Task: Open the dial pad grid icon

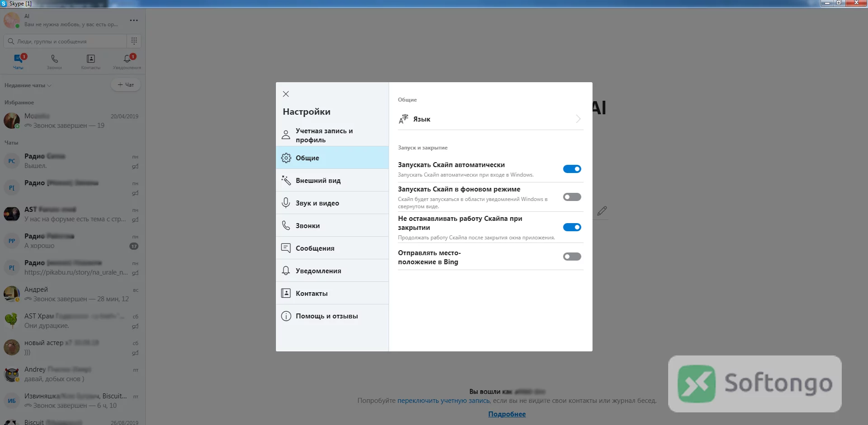Action: 134,41
